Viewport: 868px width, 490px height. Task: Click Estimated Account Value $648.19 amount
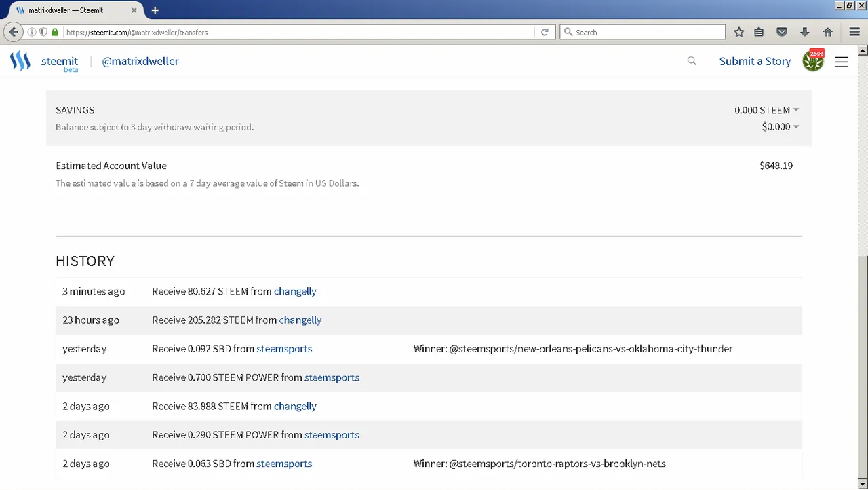click(x=776, y=166)
